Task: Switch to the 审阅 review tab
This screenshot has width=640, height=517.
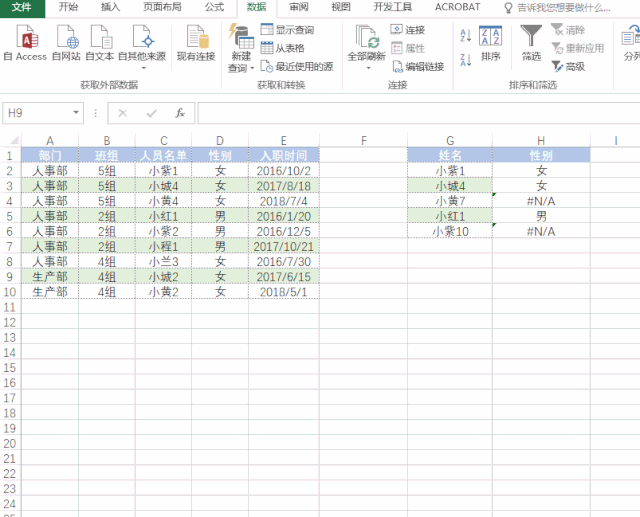Action: (299, 7)
